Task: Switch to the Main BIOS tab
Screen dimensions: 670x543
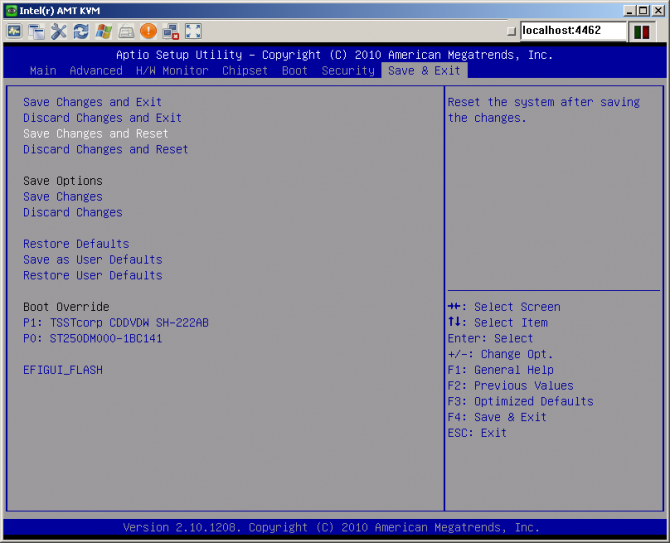Action: pyautogui.click(x=43, y=70)
